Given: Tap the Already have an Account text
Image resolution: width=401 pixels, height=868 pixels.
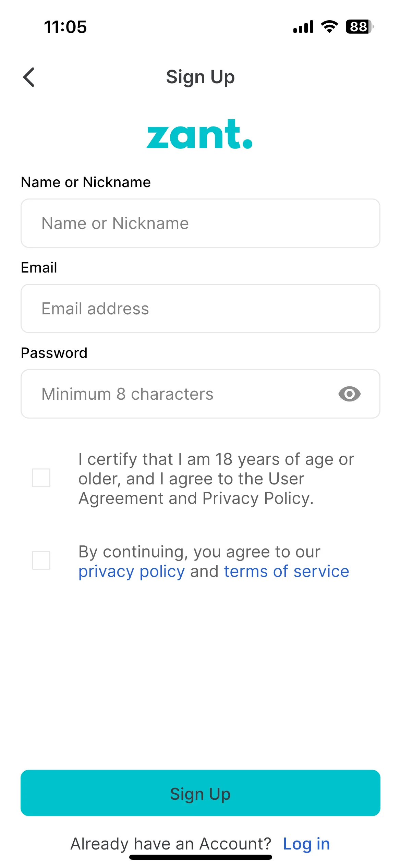Looking at the screenshot, I should tap(171, 844).
